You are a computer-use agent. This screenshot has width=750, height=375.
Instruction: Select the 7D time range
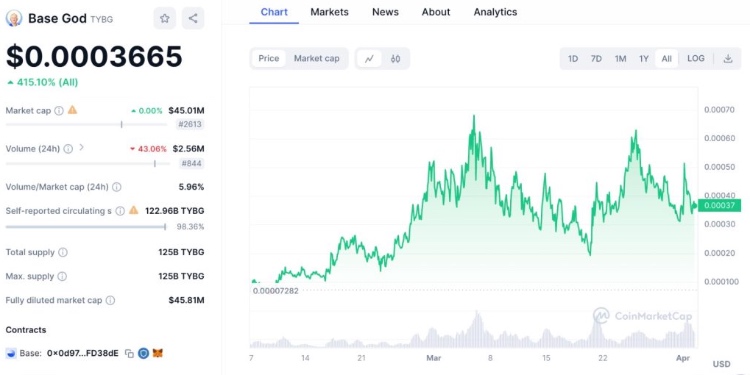tap(596, 59)
